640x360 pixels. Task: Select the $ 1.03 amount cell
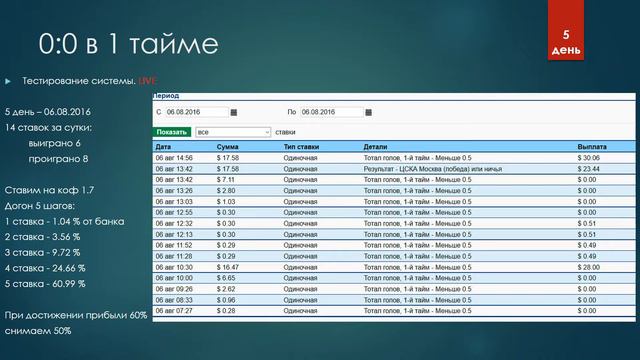tap(227, 202)
